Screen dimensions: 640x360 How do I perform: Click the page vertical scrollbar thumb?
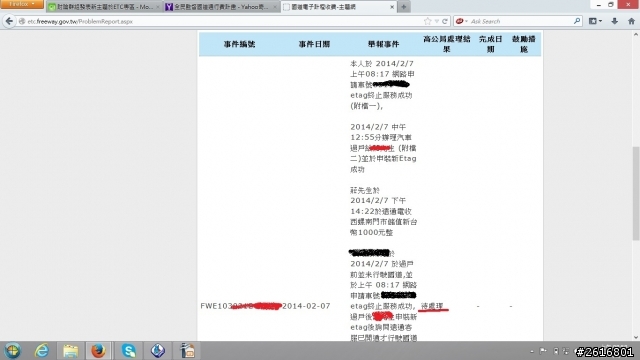[636, 193]
